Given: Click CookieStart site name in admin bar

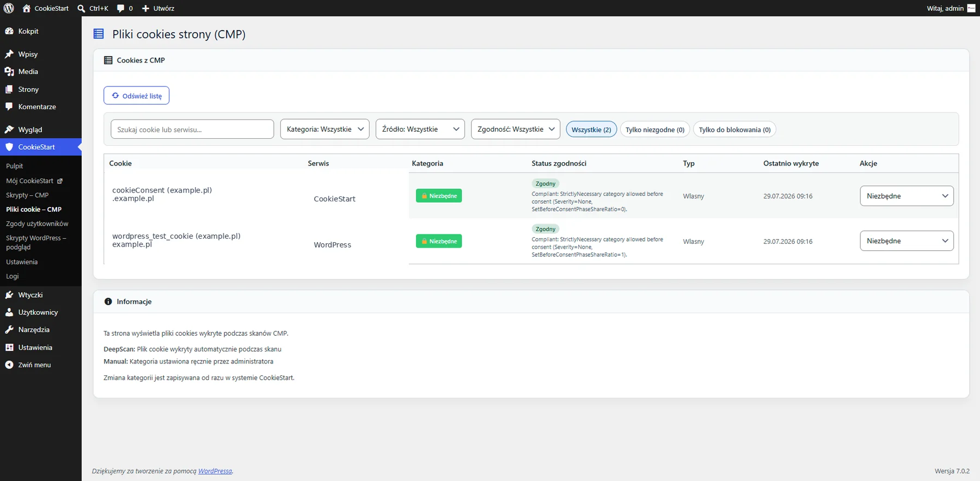Looking at the screenshot, I should 52,8.
